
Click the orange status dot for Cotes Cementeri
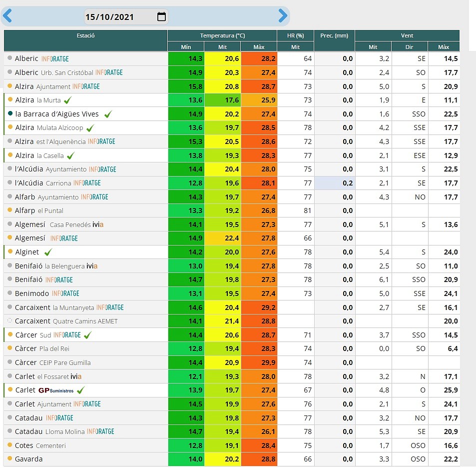click(9, 445)
